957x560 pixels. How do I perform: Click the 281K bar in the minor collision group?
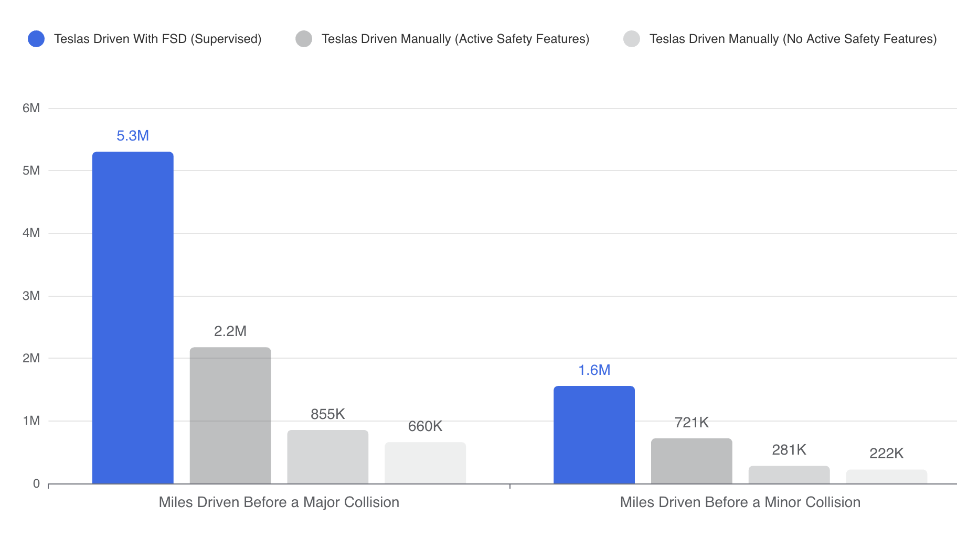(789, 475)
